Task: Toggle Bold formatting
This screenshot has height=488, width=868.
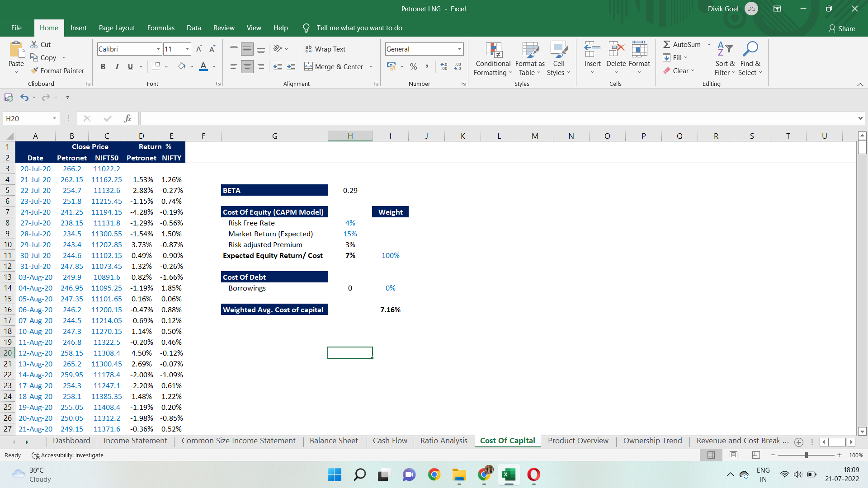Action: click(103, 66)
